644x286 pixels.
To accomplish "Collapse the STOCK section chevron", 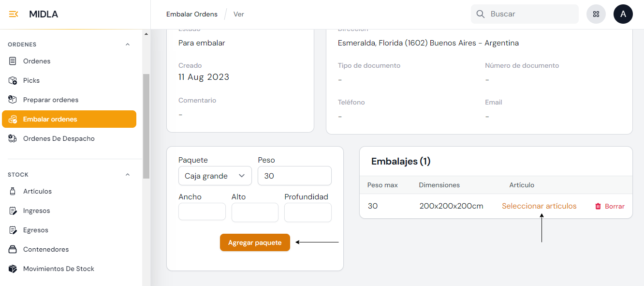I will point(128,175).
